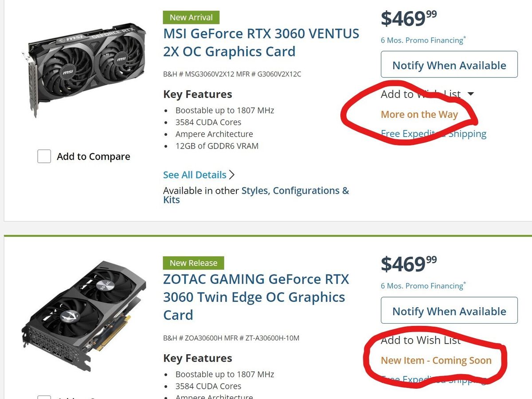
Task: Expand the Add to Wish List dropdown arrow
Action: pyautogui.click(x=470, y=94)
